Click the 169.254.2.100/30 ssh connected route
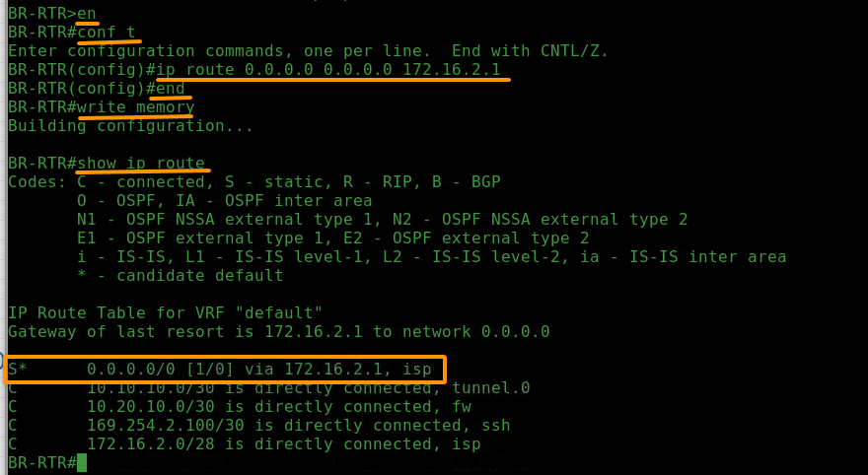Viewport: 868px width, 475px height. 259,426
